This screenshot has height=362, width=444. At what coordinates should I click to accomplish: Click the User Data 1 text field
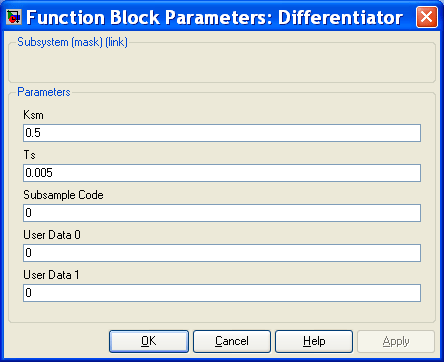[222, 293]
